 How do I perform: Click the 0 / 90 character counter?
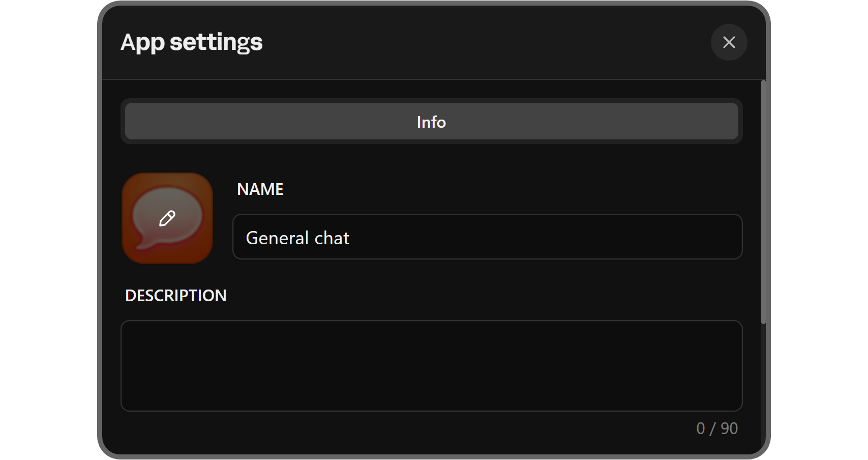716,428
